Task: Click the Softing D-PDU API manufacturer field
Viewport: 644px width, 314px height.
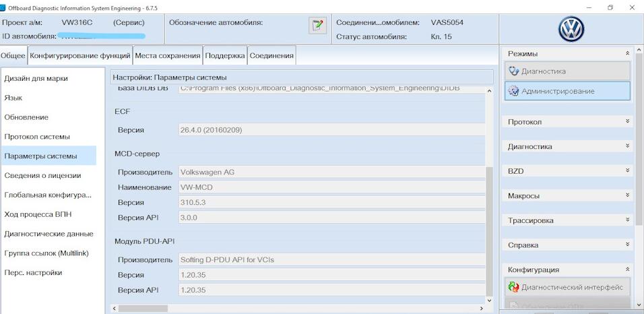Action: point(332,259)
